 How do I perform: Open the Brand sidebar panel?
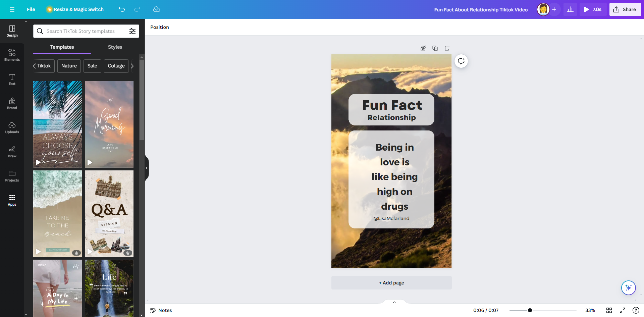coord(12,104)
